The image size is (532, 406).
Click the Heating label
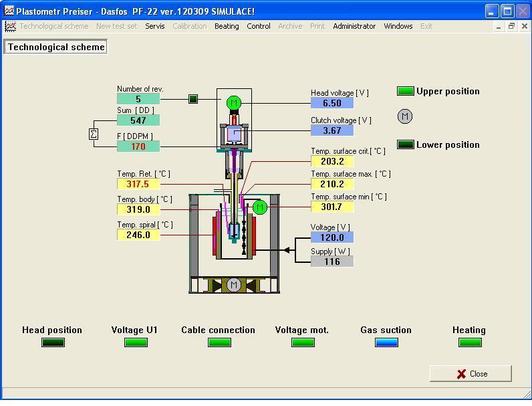tap(469, 330)
